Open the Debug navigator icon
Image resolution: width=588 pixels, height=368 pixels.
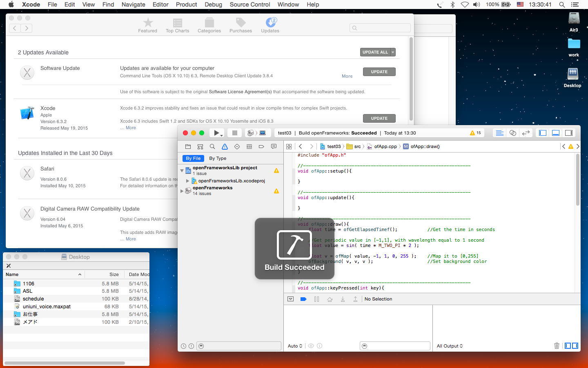click(x=249, y=146)
